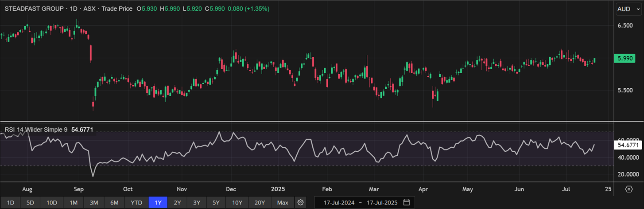Click the 17-Jul-2025 end date field
644x209 pixels.
click(x=382, y=203)
